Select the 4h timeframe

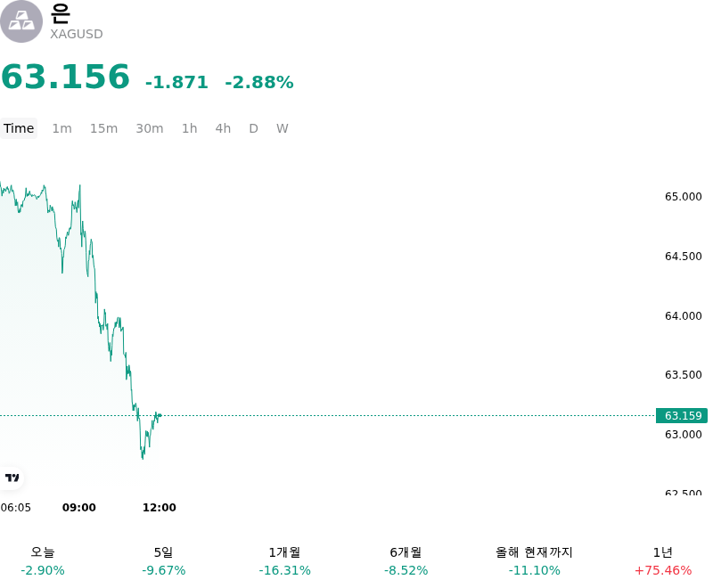click(223, 128)
